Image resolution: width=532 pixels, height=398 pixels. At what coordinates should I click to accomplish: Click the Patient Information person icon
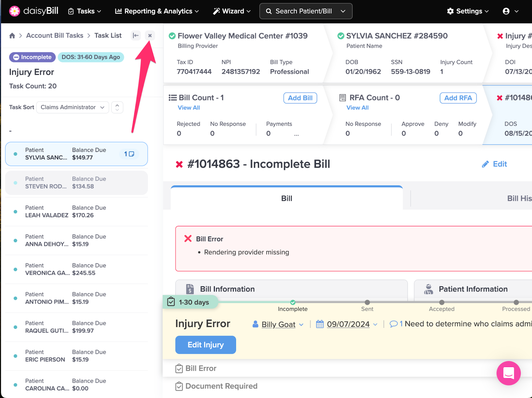coord(429,289)
